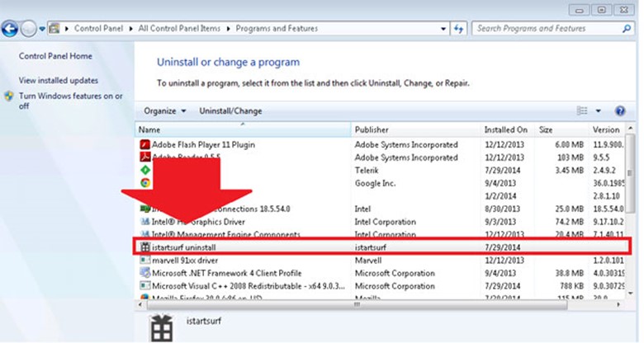Click the Back navigation arrow
This screenshot has height=343, width=644.
coord(10,29)
